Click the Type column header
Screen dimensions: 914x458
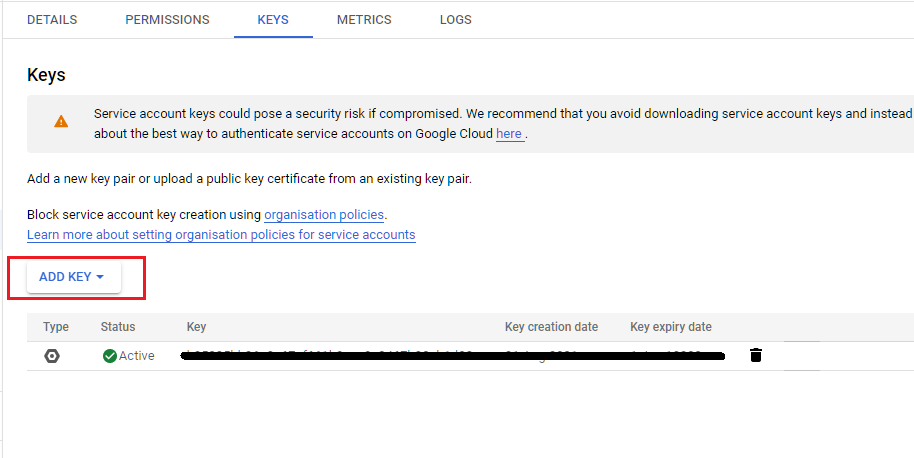[x=56, y=327]
